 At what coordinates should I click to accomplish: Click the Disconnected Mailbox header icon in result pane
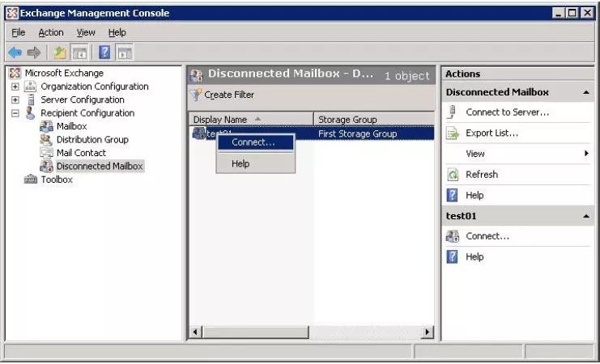(196, 75)
